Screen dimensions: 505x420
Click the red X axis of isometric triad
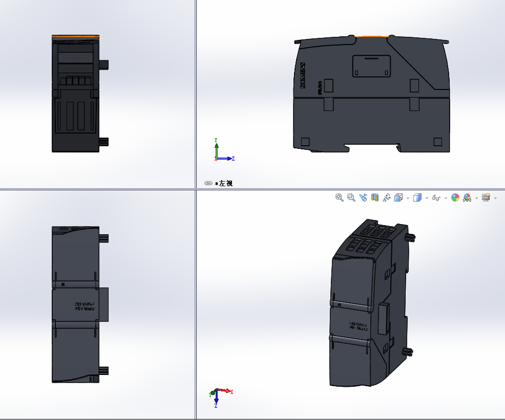tap(224, 391)
